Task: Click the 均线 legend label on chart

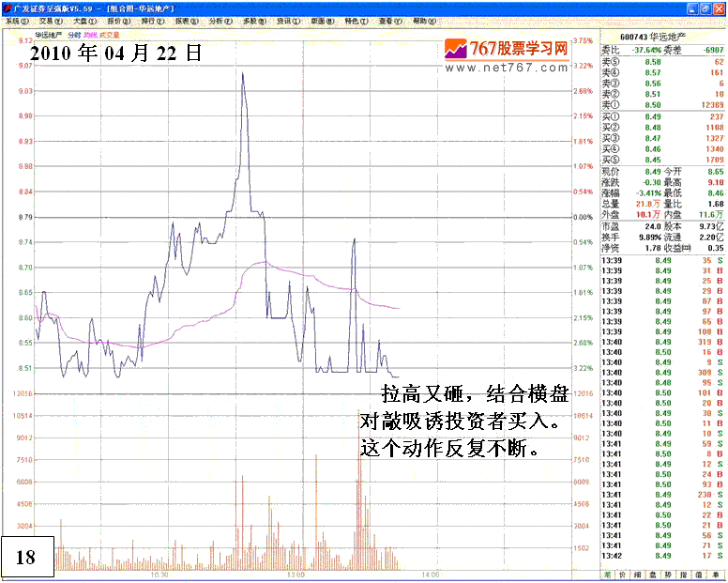Action: point(90,35)
